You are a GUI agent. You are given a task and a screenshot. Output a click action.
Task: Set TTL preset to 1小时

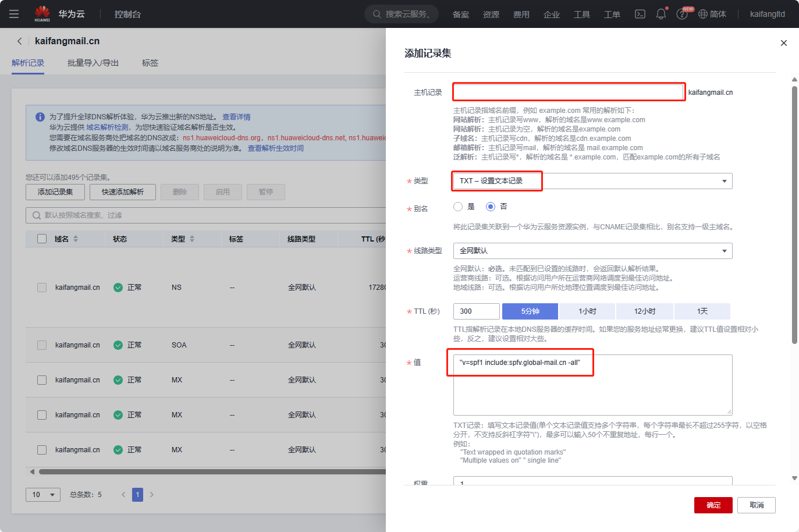pyautogui.click(x=587, y=311)
